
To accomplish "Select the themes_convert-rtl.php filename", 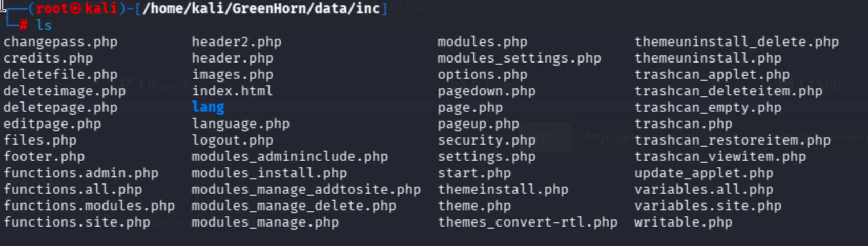I will (527, 222).
